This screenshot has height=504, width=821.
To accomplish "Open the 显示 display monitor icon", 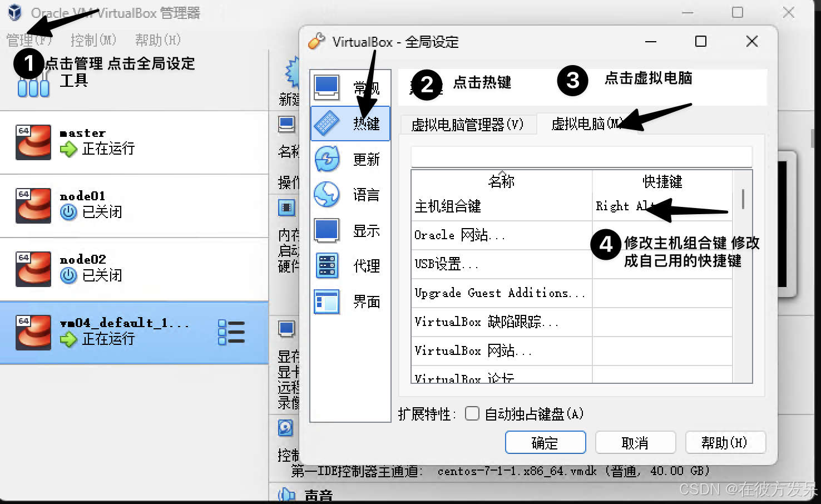I will click(x=327, y=230).
